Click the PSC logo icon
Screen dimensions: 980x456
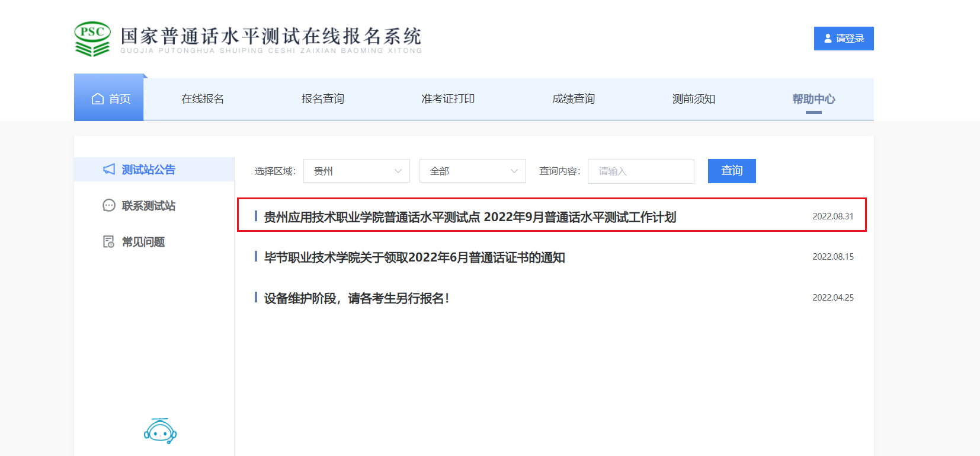click(x=92, y=39)
